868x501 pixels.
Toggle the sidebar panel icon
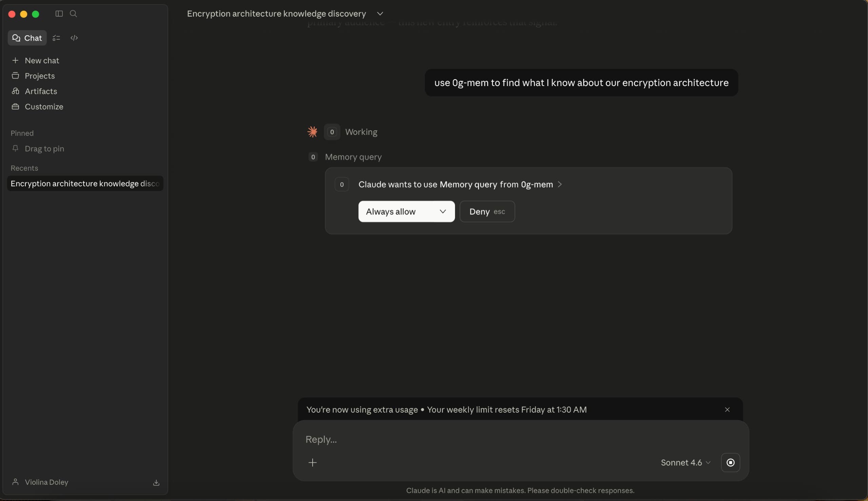tap(59, 14)
